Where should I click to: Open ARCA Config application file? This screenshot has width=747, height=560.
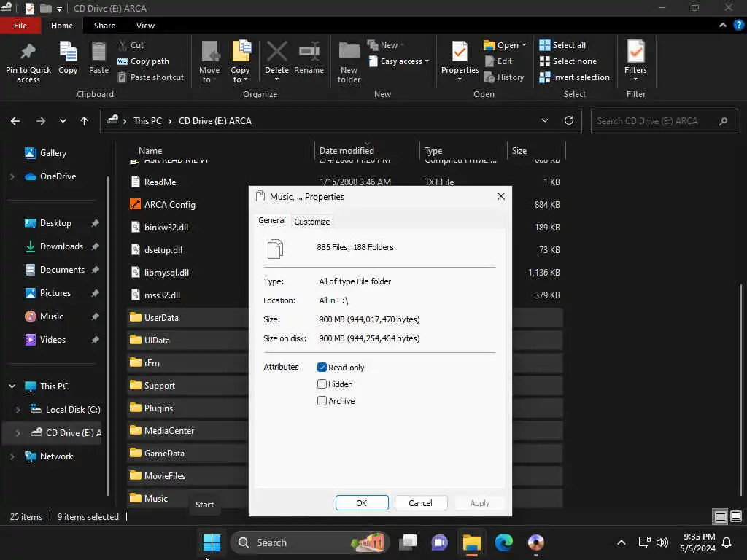pyautogui.click(x=169, y=205)
